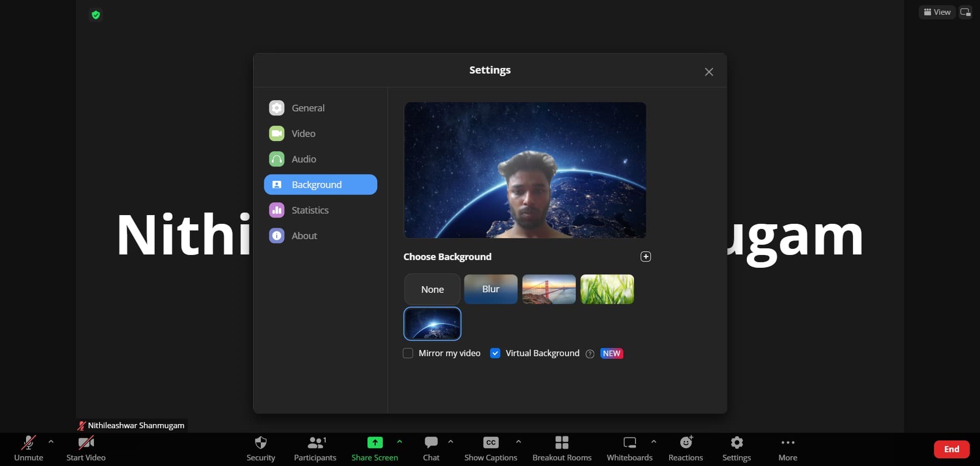Choose the Golden Gate Bridge background thumbnail
This screenshot has width=980, height=466.
point(549,289)
